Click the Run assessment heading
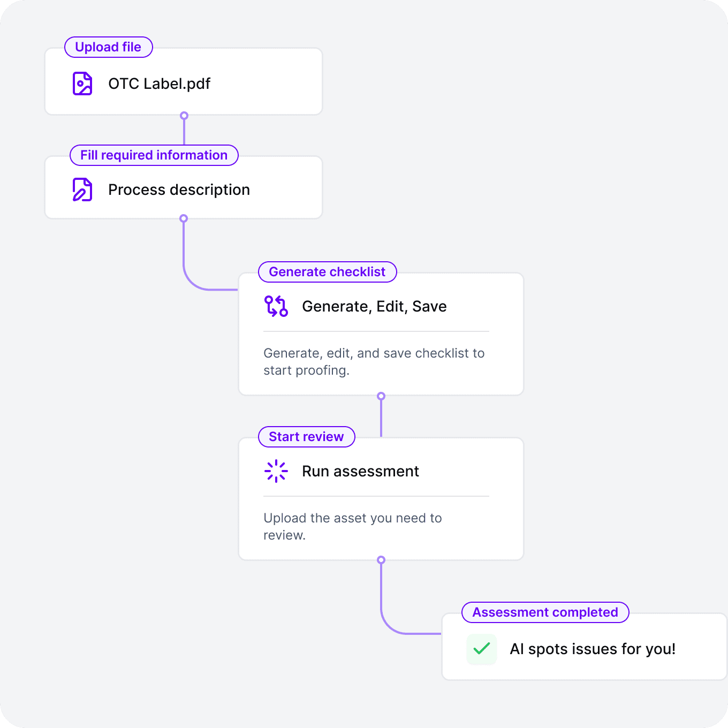728x728 pixels. tap(360, 471)
